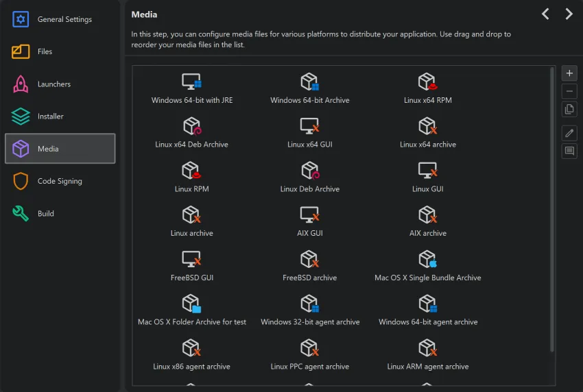This screenshot has height=392, width=583.
Task: Select Linux x64 Deb Archive icon
Action: [192, 126]
